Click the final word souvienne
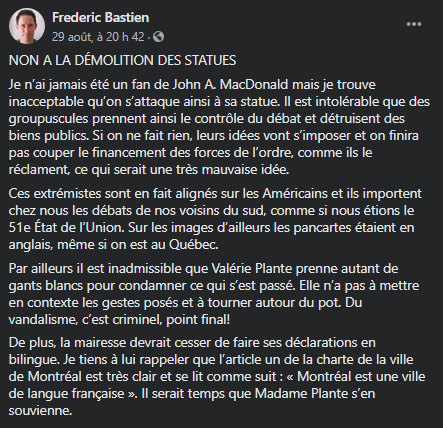This screenshot has height=428, width=443. [40, 411]
